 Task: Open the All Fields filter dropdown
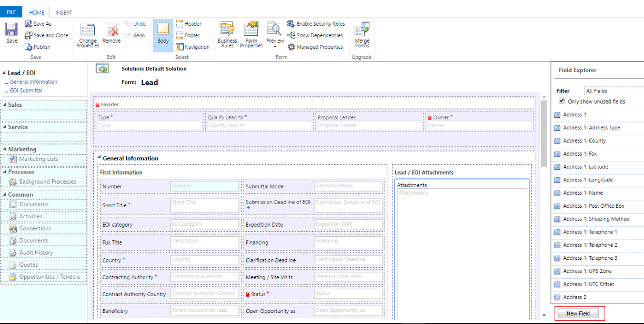[x=613, y=90]
